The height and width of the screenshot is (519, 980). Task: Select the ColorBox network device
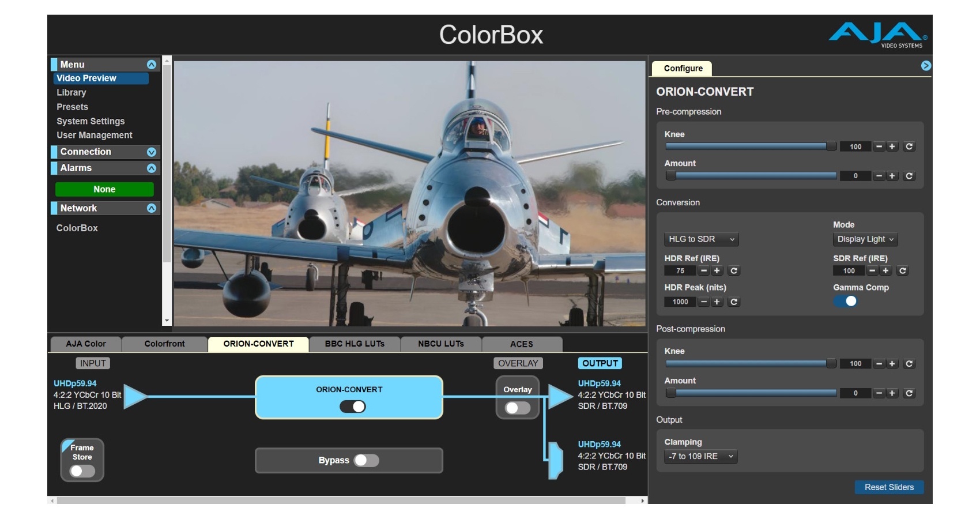tap(77, 228)
